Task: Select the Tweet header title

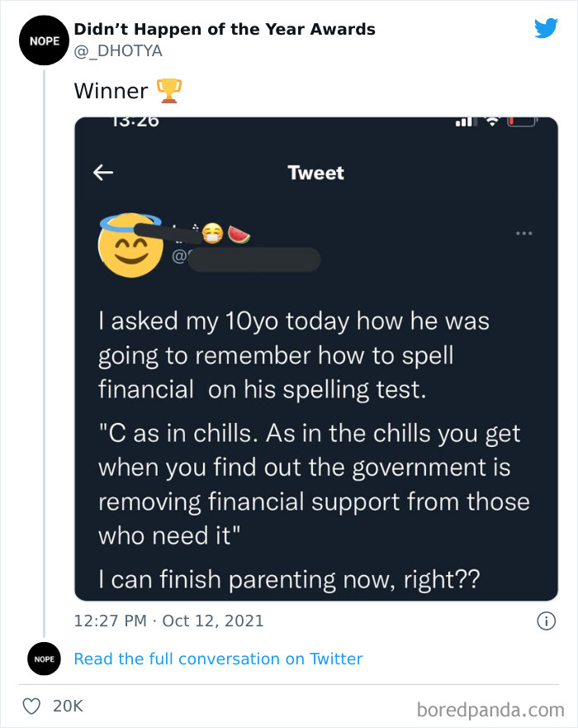Action: 315,173
